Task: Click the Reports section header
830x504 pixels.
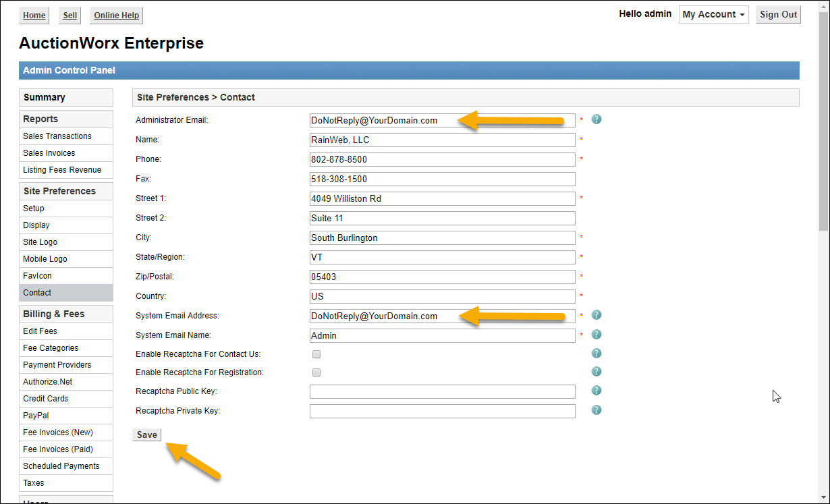Action: click(66, 119)
